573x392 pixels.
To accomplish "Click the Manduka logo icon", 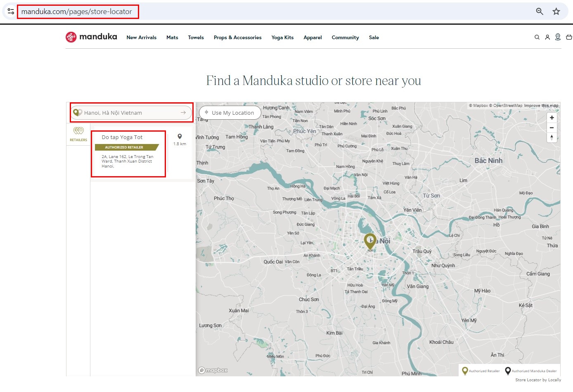I will click(x=71, y=37).
